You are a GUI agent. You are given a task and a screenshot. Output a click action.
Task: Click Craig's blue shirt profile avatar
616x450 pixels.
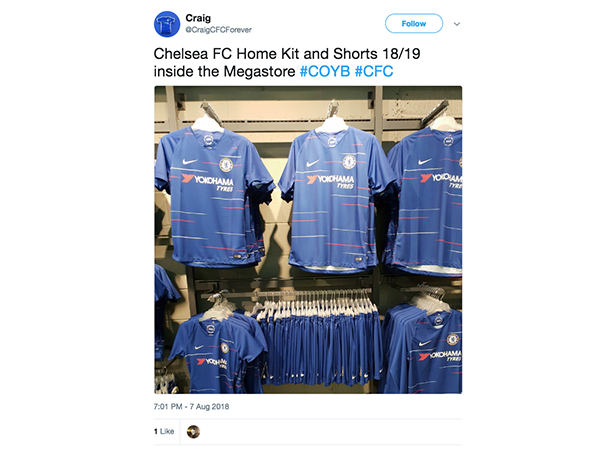[167, 24]
